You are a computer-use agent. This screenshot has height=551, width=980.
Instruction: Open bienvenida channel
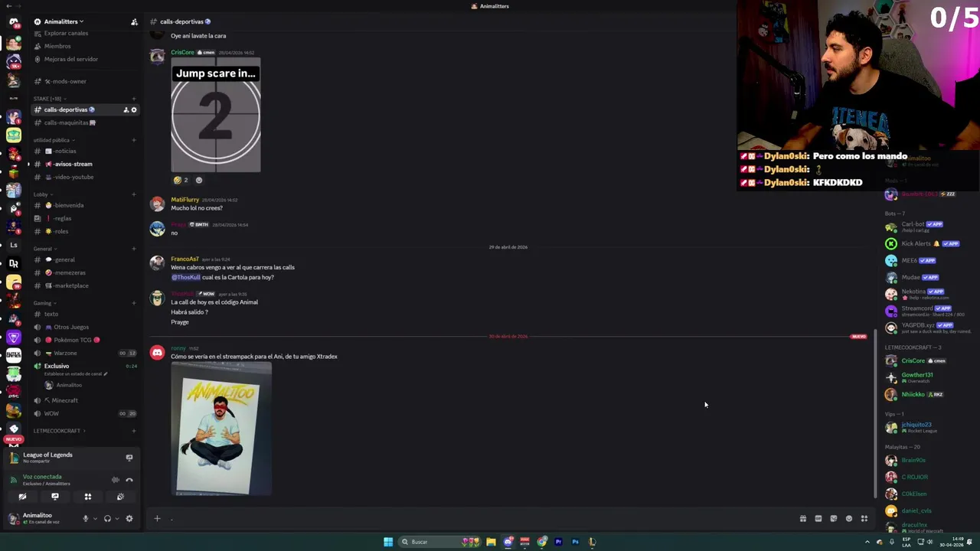(x=84, y=205)
